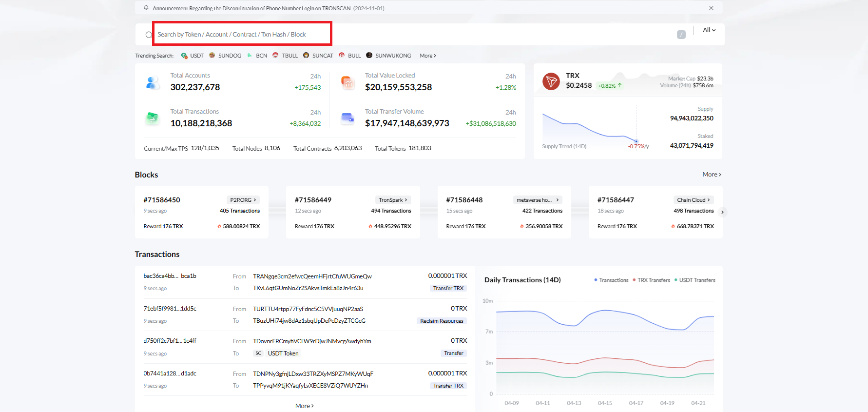
Task: Click Total Tokens 181,803
Action: pos(403,148)
